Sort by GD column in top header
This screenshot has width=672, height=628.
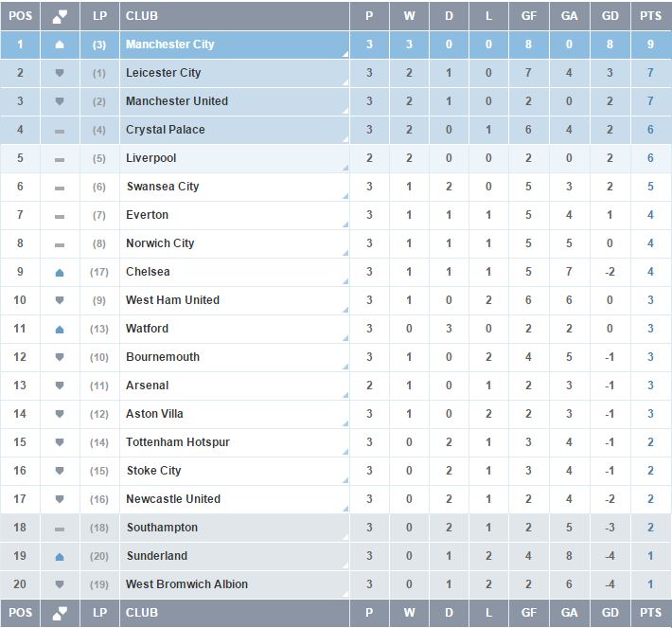[x=610, y=16]
